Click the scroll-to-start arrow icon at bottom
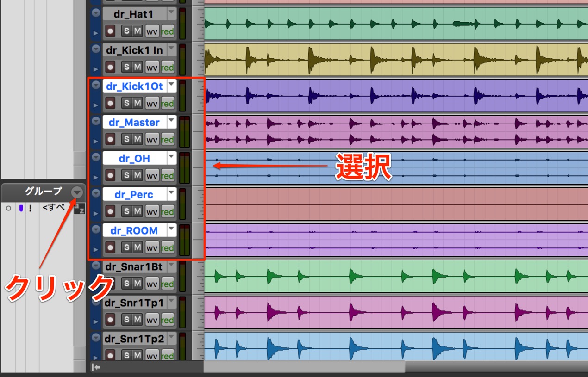Viewport: 588px width, 377px height. click(95, 367)
